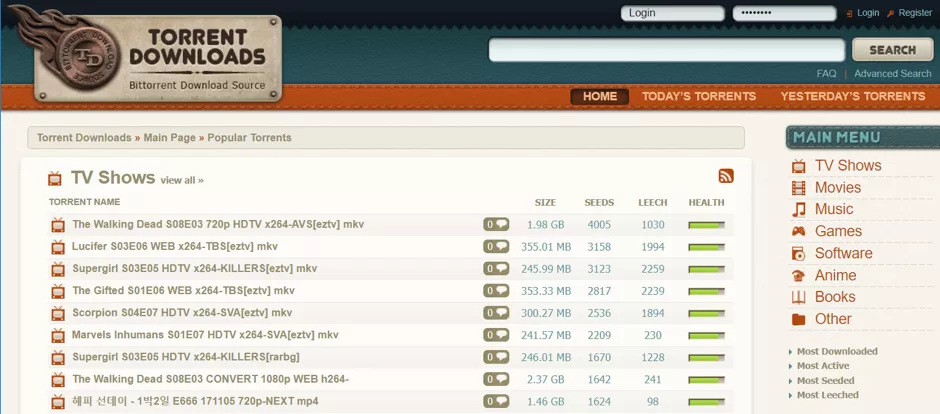The width and height of the screenshot is (940, 414).
Task: Click the Login username field
Action: [x=672, y=14]
